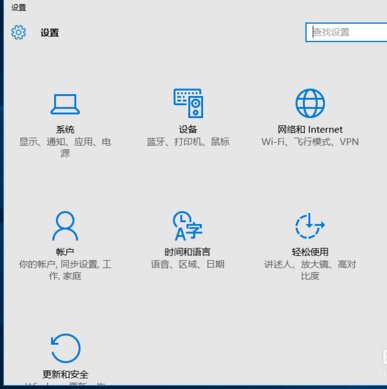Screen dimensions: 387x389
Task: Click the Settings gear icon in header
Action: coord(19,32)
